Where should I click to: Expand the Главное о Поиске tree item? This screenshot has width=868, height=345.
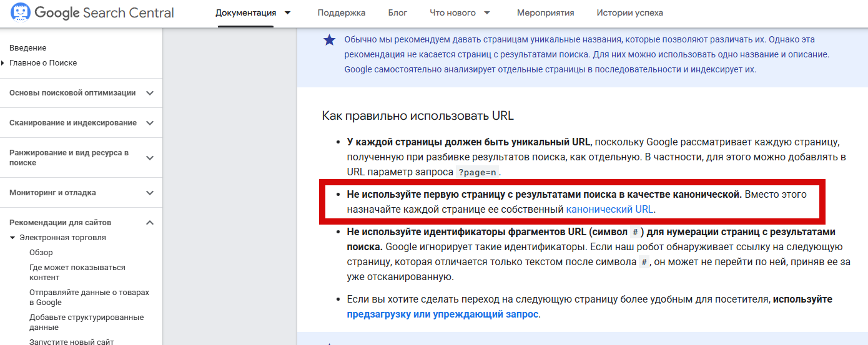3,63
